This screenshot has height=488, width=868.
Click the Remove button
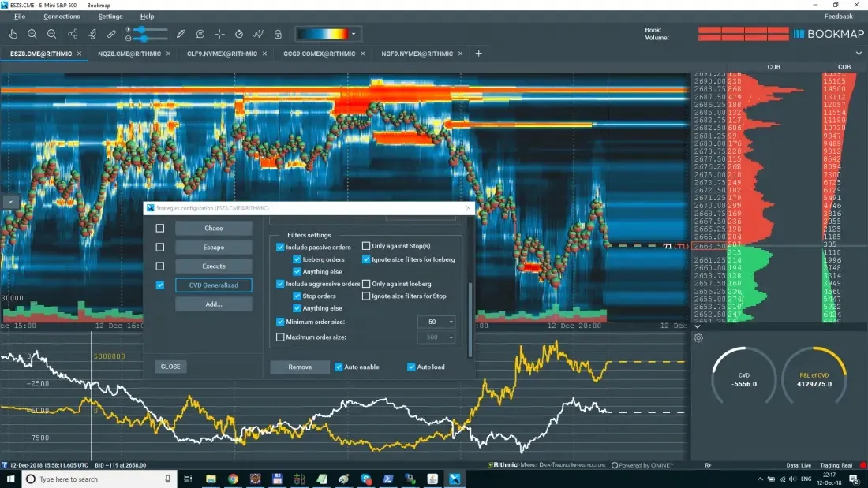(299, 367)
